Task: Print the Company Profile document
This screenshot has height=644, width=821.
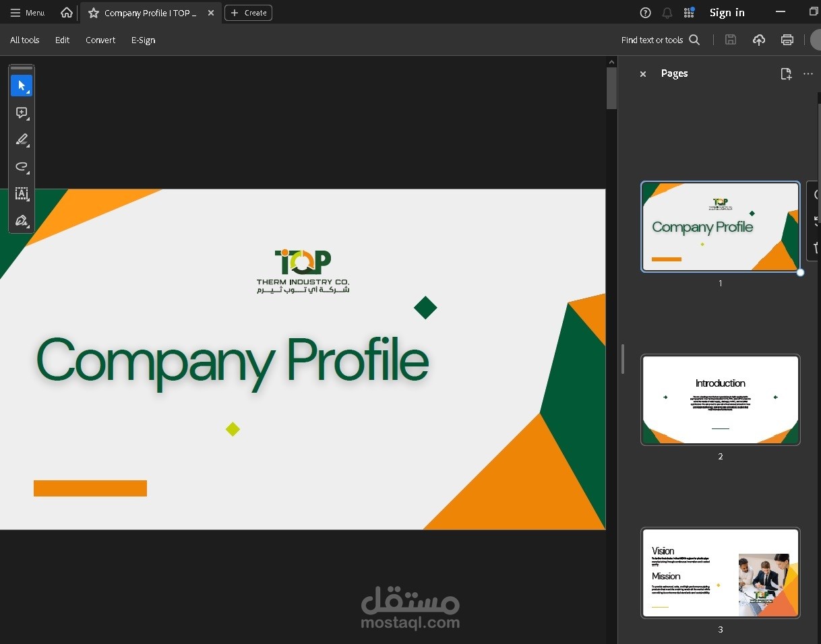Action: pyautogui.click(x=787, y=40)
